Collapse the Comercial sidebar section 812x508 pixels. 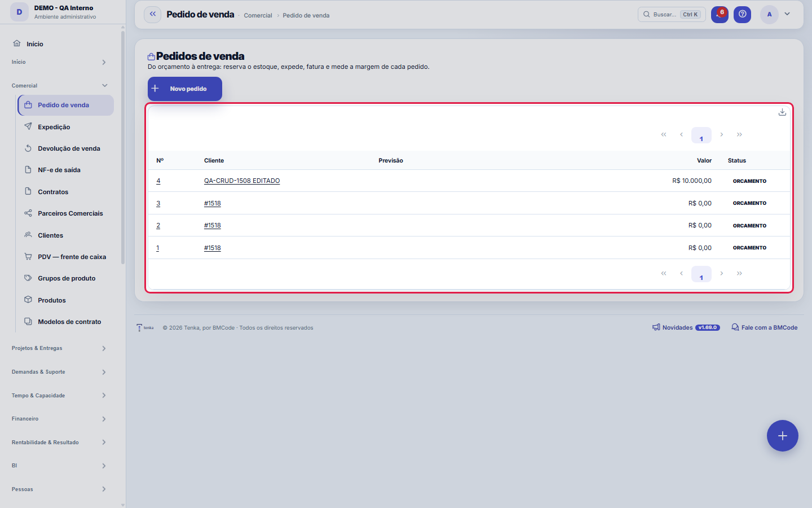click(59, 86)
